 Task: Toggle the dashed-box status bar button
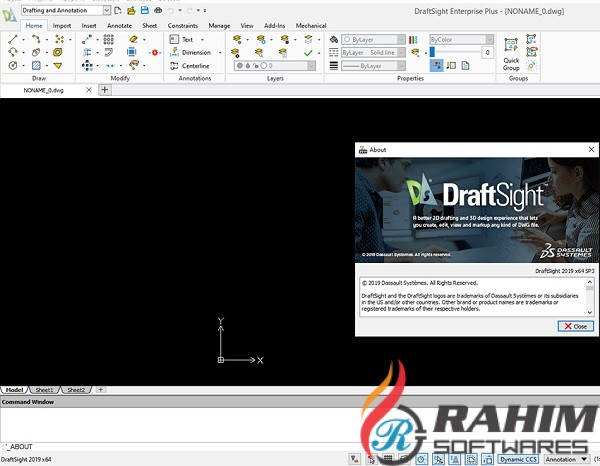[x=471, y=458]
